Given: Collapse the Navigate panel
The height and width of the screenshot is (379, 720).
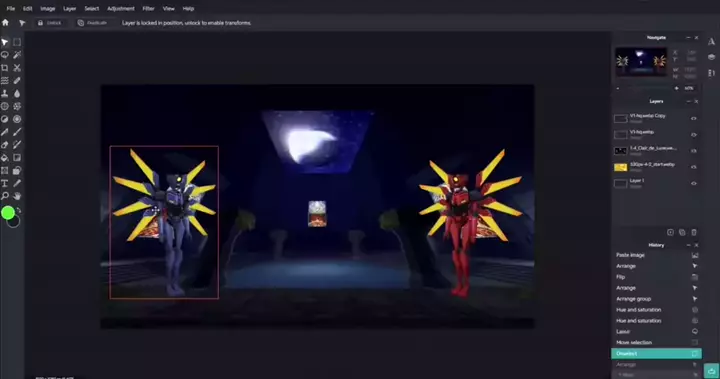Looking at the screenshot, I should [x=688, y=37].
